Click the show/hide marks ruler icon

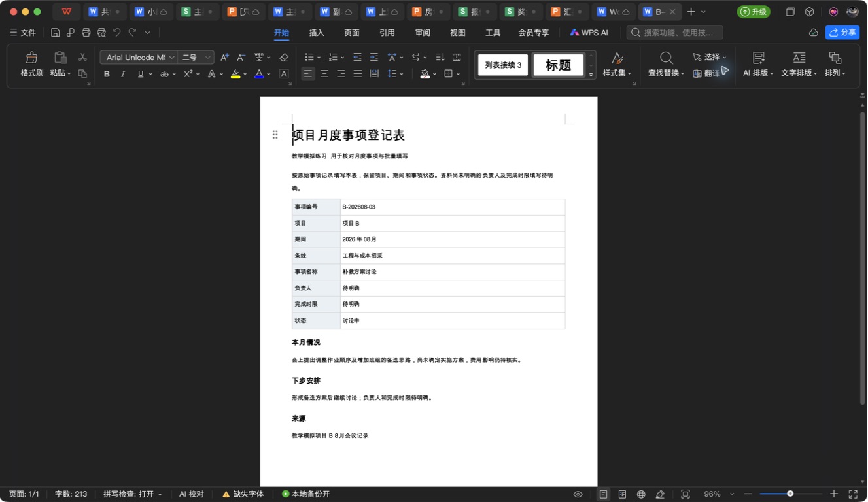(x=457, y=58)
